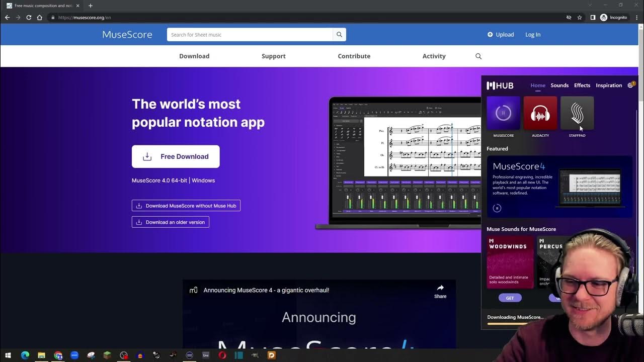This screenshot has height=362, width=644.
Task: Click the laptop MuseScore screenshot image
Action: coord(397,162)
